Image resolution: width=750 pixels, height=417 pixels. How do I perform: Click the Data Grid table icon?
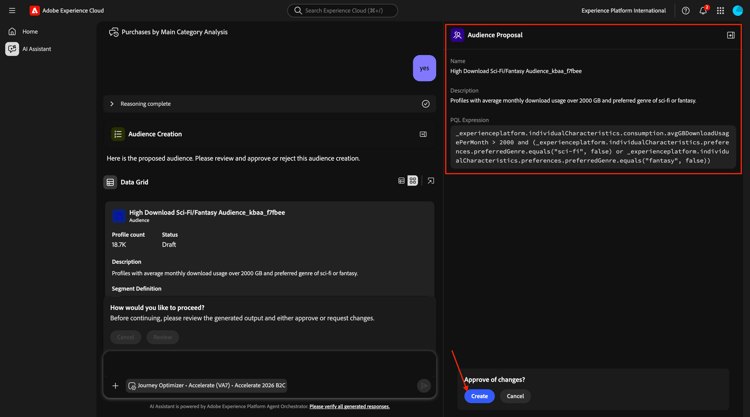110,182
